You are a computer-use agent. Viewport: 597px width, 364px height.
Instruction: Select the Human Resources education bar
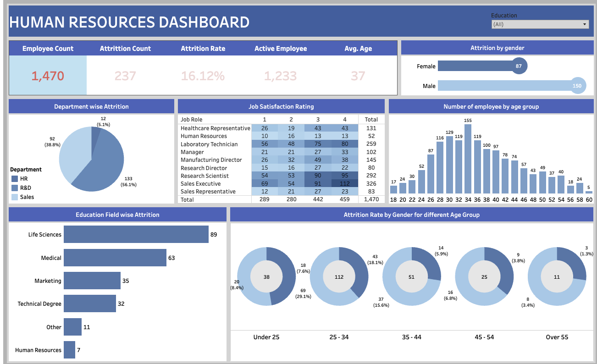[69, 350]
